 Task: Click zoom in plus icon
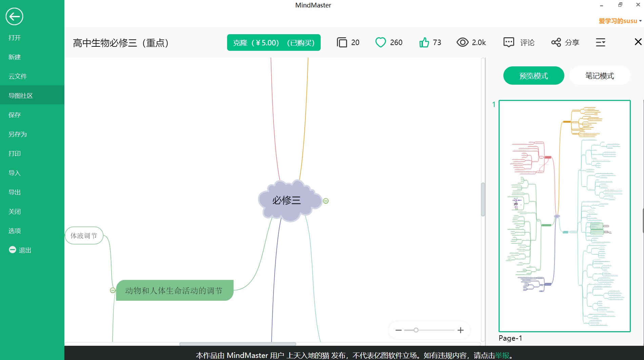(x=460, y=330)
